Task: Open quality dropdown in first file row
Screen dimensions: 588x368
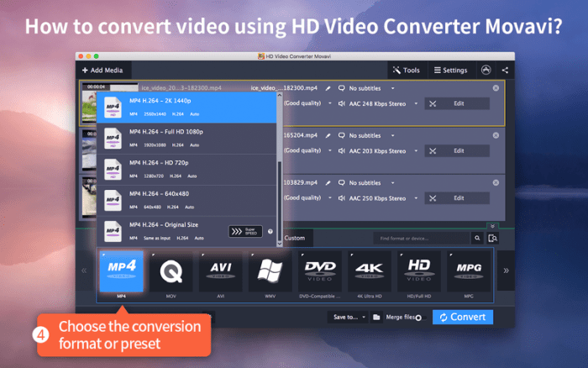Action: (330, 103)
